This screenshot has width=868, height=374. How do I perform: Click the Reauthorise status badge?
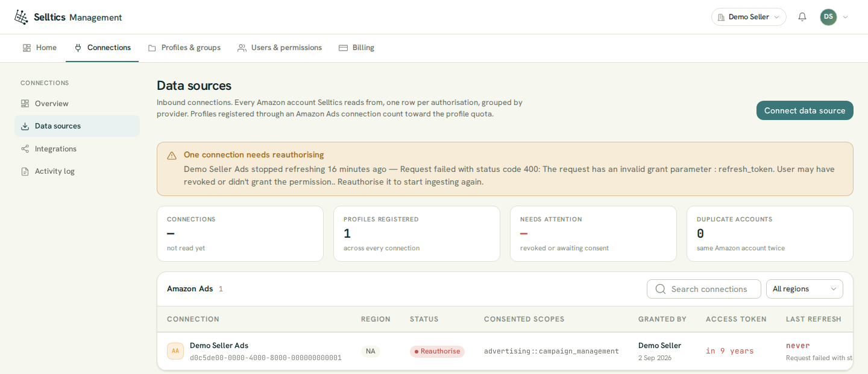coord(437,351)
